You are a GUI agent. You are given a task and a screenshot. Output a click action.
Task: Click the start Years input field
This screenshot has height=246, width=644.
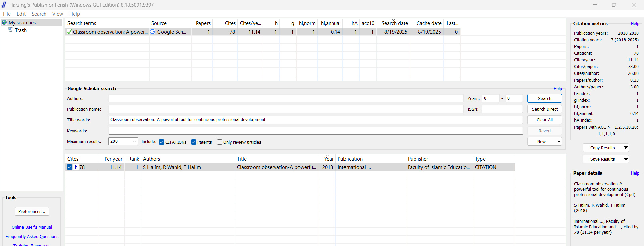(x=491, y=98)
